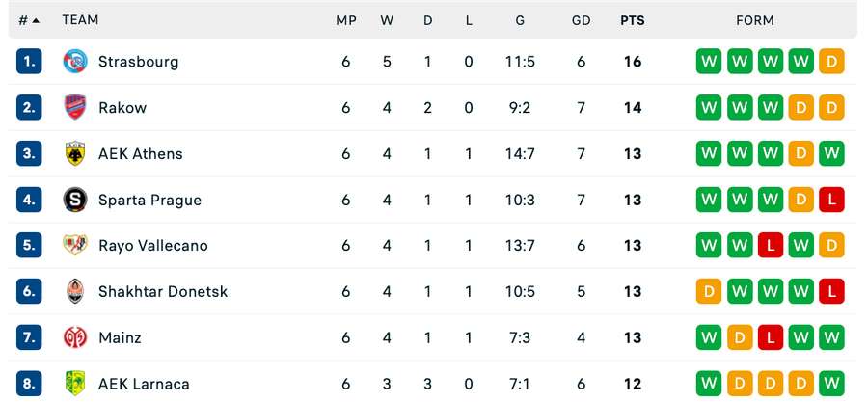Click Strasbourg's orange draw form badge
The height and width of the screenshot is (402, 868).
pyautogui.click(x=831, y=62)
